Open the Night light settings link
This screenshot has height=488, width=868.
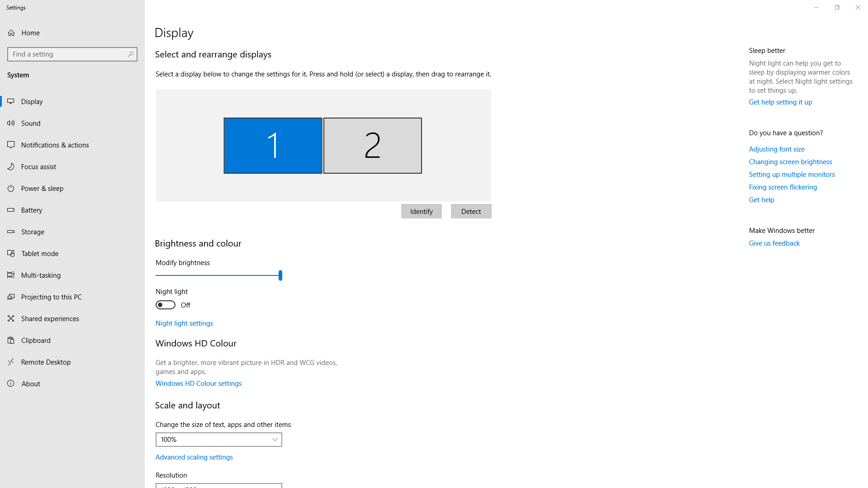click(x=184, y=323)
